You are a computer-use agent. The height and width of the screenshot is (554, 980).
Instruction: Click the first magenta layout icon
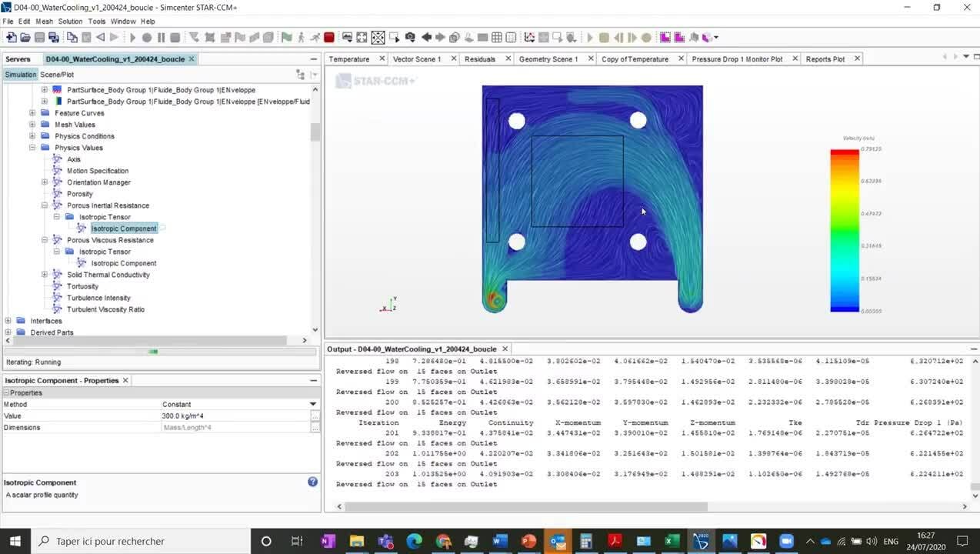click(x=665, y=37)
